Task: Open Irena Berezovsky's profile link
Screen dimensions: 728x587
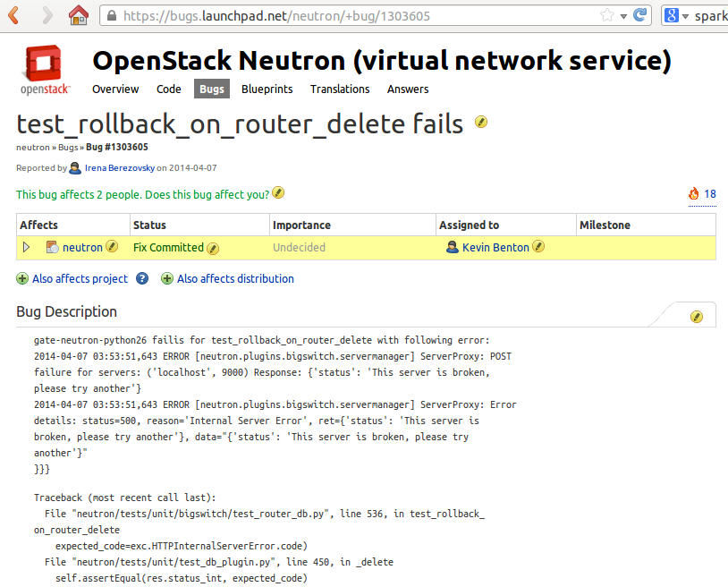Action: 120,167
